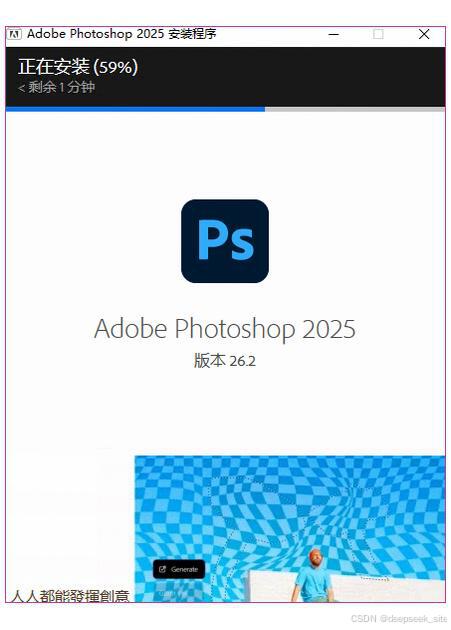Click the blue checkered promotional image

290,529
